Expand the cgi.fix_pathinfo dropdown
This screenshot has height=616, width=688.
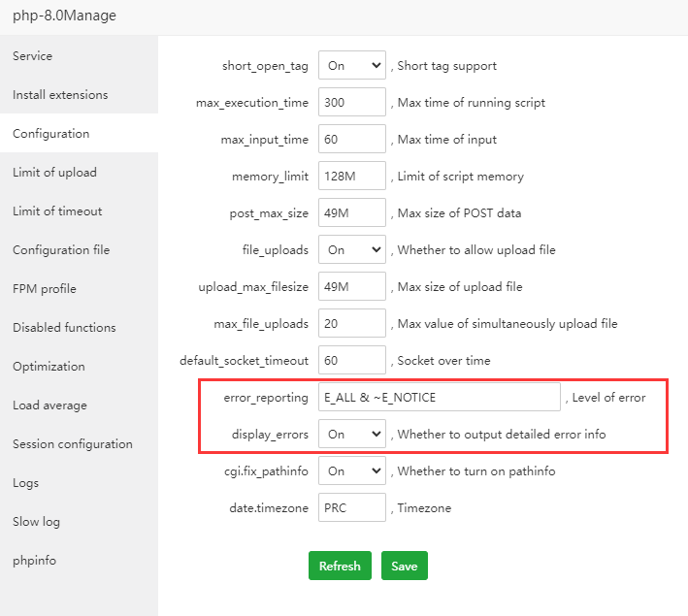[x=351, y=471]
